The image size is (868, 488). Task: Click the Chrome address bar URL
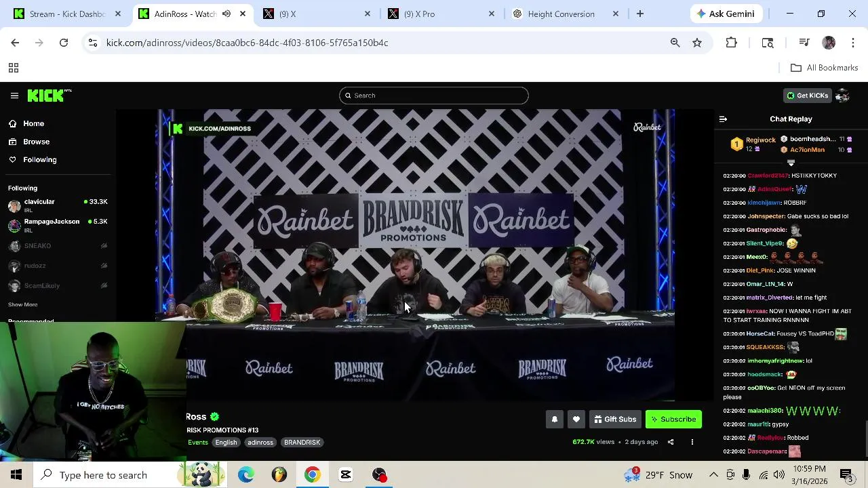point(247,43)
